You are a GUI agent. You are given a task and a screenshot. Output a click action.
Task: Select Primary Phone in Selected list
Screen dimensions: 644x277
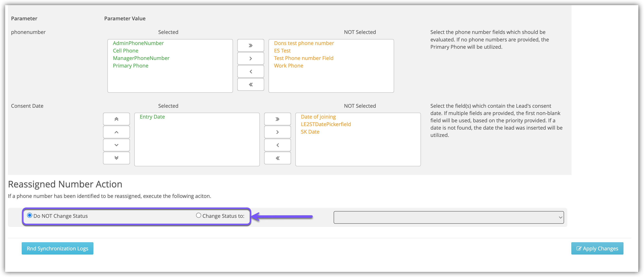130,66
